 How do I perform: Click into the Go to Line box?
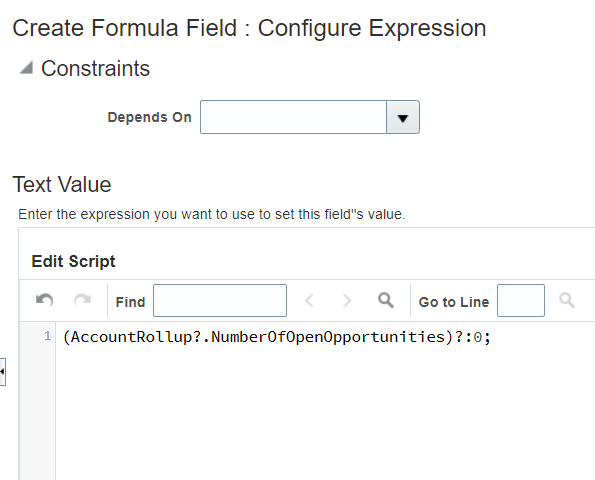[x=521, y=301]
